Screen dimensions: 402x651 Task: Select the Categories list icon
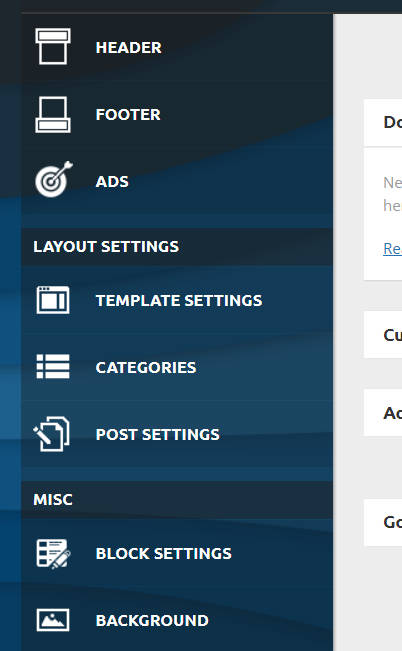(53, 367)
